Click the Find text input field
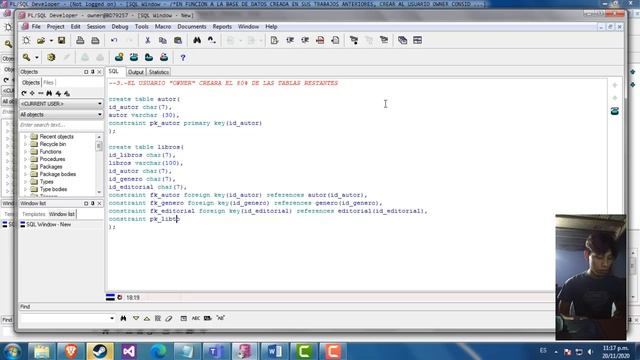Viewport: 640px width, 360px height. [x=65, y=318]
